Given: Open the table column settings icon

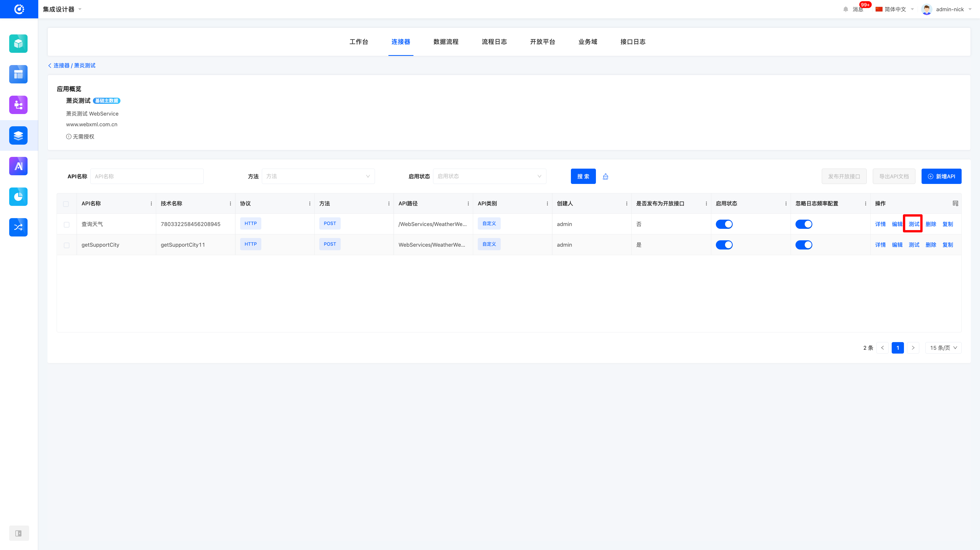Looking at the screenshot, I should click(955, 204).
